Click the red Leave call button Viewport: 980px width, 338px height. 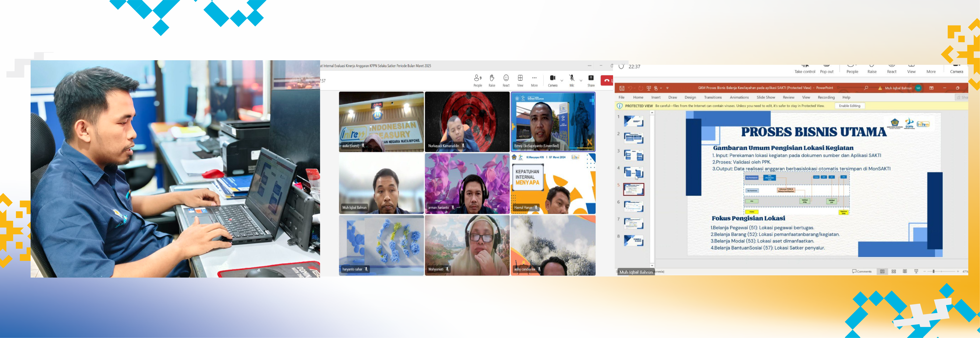[x=607, y=80]
